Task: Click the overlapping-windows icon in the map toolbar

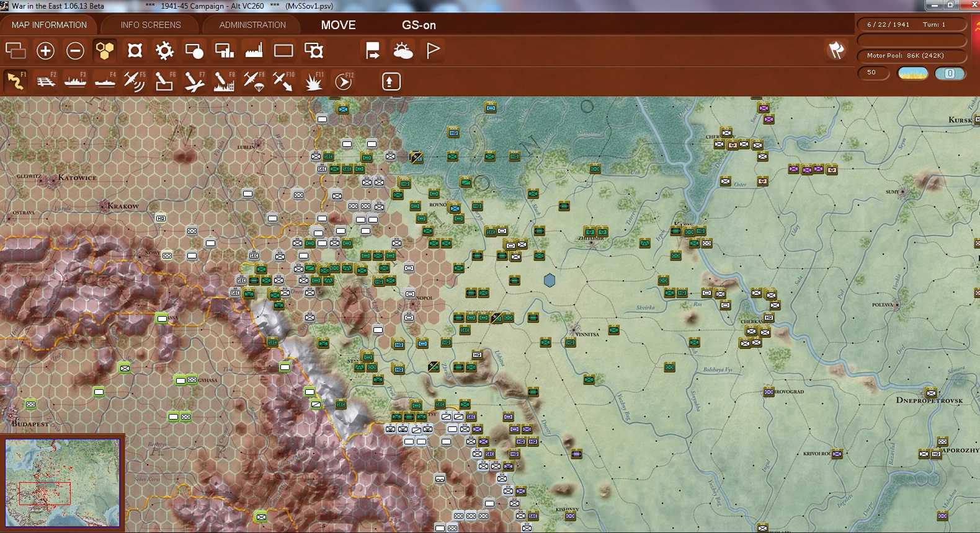Action: coord(16,50)
